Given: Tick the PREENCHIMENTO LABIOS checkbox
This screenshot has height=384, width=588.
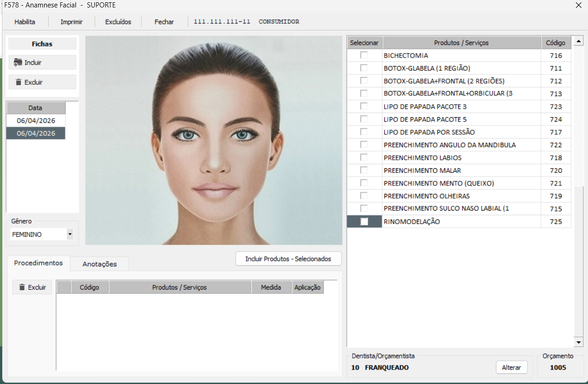Looking at the screenshot, I should (x=364, y=158).
